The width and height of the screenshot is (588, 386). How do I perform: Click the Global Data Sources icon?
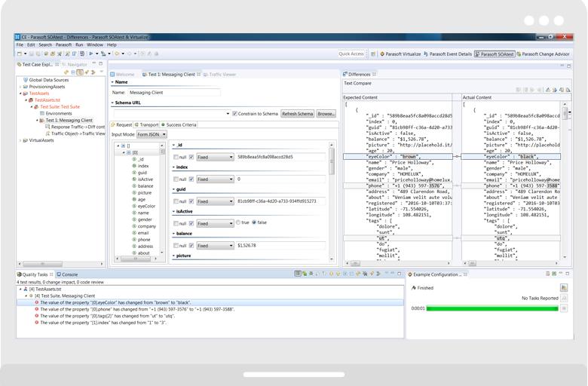point(25,80)
